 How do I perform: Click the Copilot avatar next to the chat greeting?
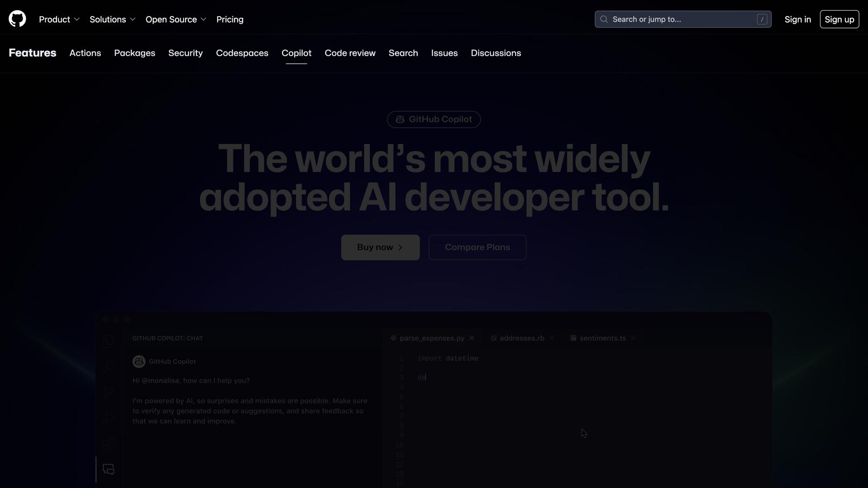[139, 361]
